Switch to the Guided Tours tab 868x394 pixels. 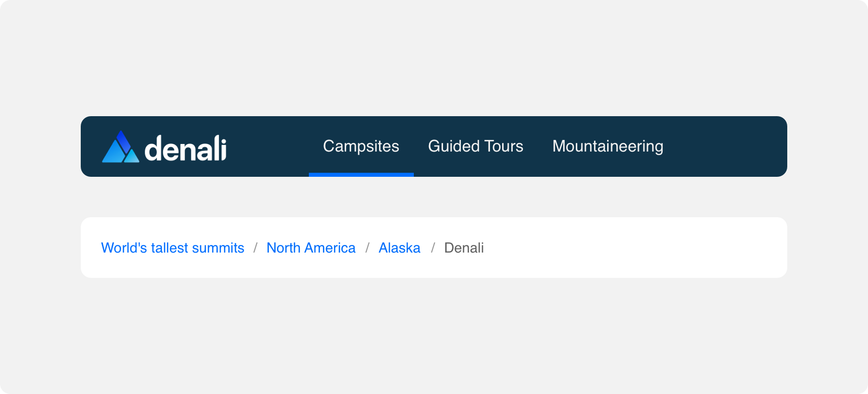pos(476,146)
